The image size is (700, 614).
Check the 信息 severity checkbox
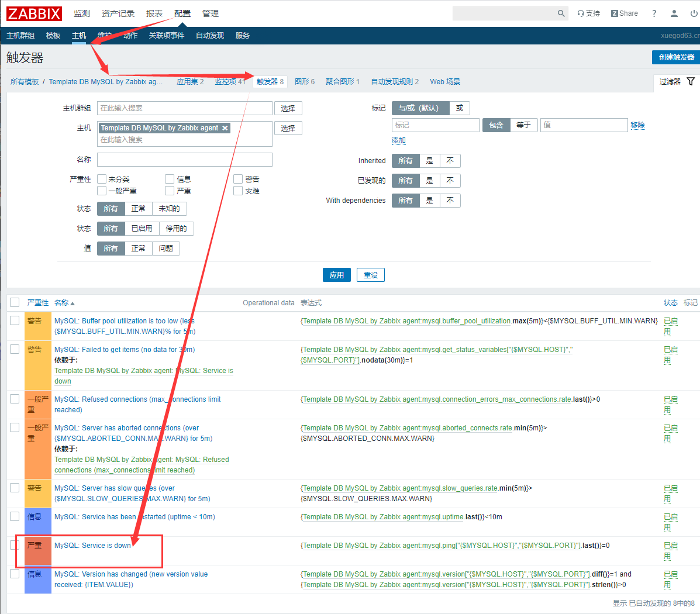(x=170, y=179)
